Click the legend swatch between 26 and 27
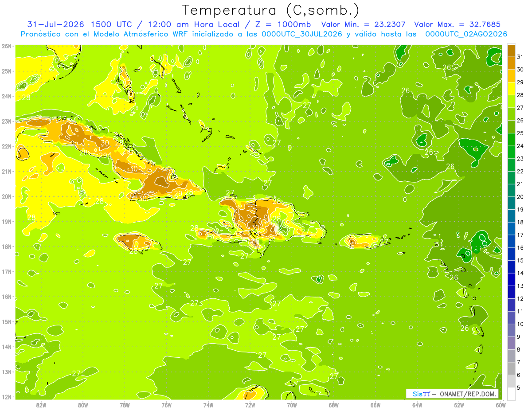The image size is (532, 411). [511, 114]
